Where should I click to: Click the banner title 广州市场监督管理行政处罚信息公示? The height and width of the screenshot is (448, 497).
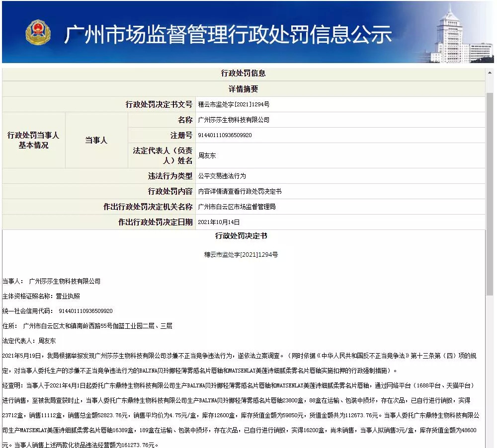[227, 34]
